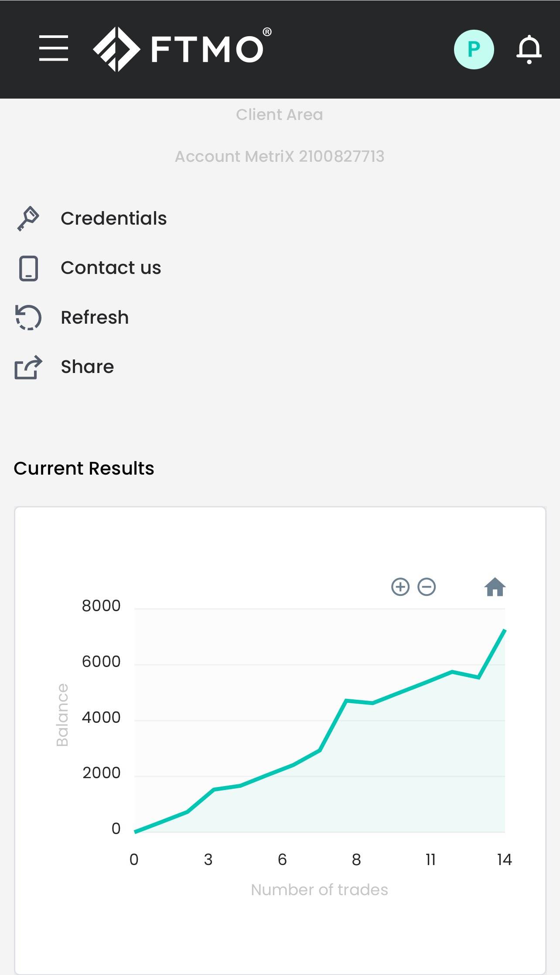
Task: Go to the Client Area breadcrumb
Action: (280, 115)
